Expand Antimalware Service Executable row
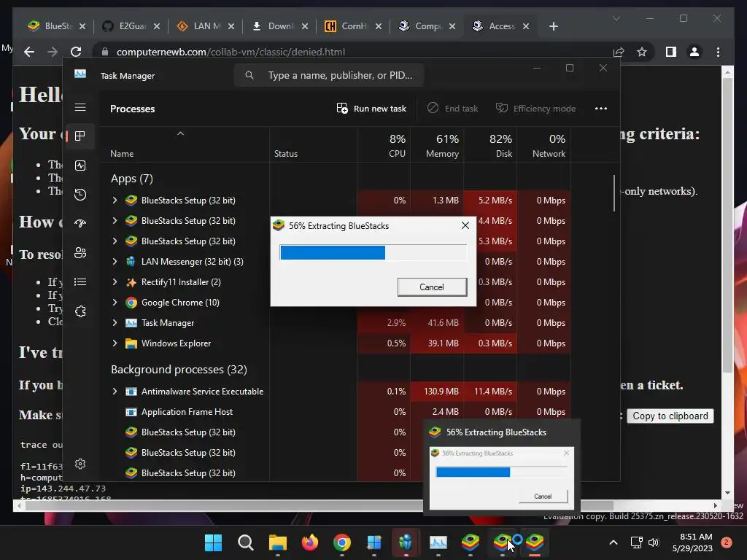Image resolution: width=747 pixels, height=560 pixels. coord(115,392)
